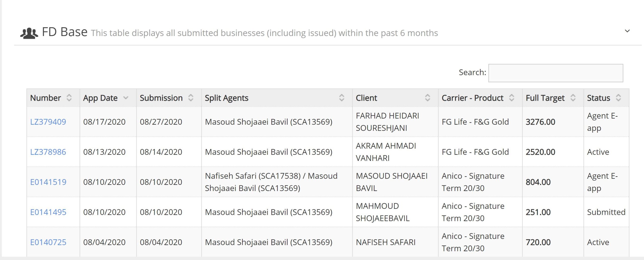Select the FARHAD HEIDARI SOURESHJANI client cell
Screen dimensions: 644x260
coord(395,122)
